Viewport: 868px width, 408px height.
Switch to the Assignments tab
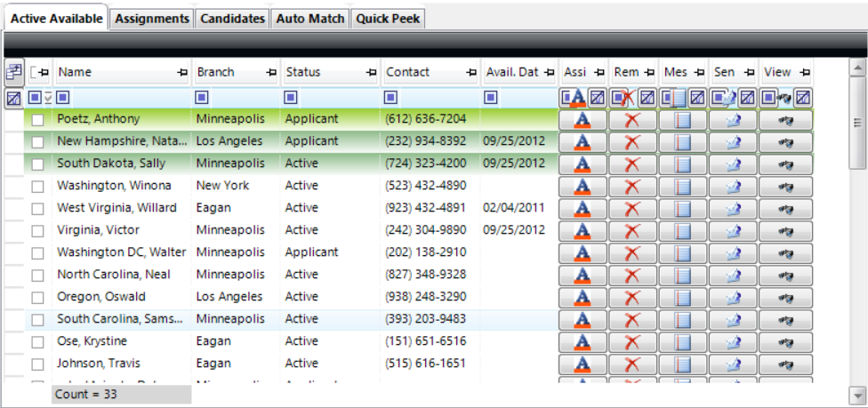tap(152, 18)
